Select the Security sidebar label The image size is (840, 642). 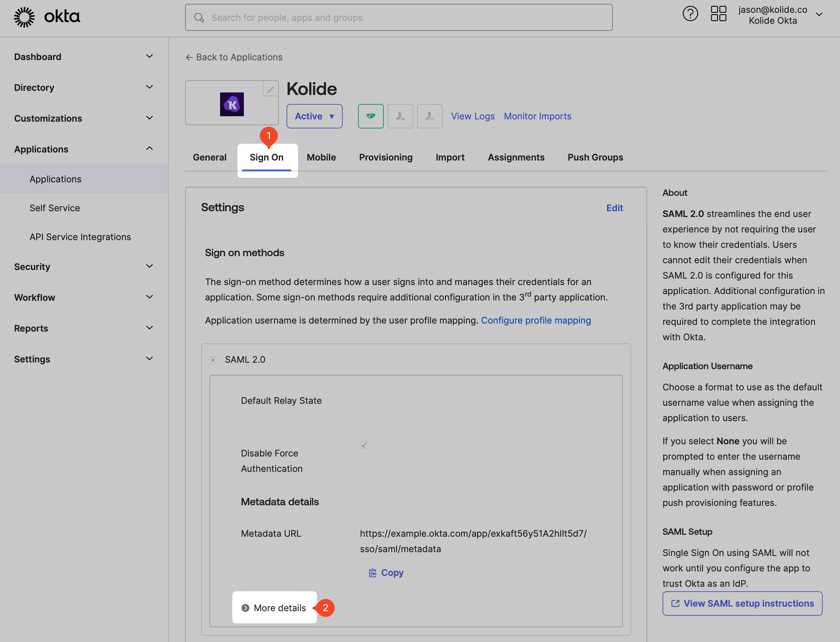tap(32, 267)
